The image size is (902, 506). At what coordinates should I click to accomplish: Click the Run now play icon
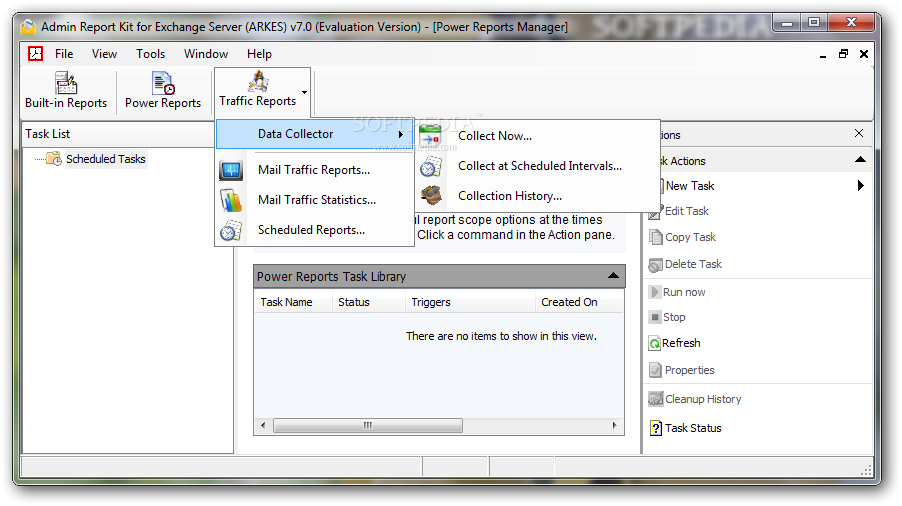(654, 292)
